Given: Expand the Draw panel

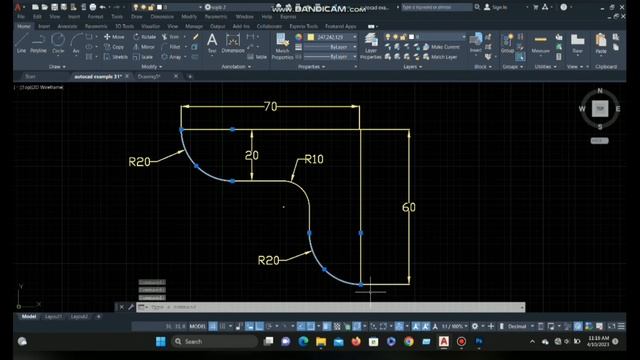Looking at the screenshot, I should [57, 67].
